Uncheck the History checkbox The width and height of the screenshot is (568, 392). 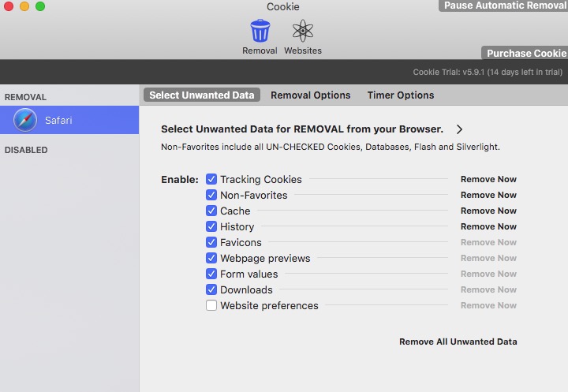pos(211,226)
